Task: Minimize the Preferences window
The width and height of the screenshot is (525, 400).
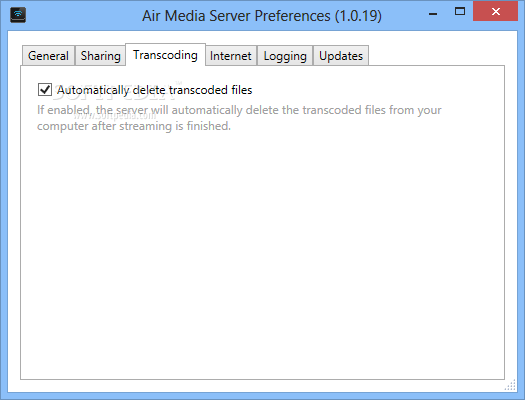Action: (x=433, y=14)
